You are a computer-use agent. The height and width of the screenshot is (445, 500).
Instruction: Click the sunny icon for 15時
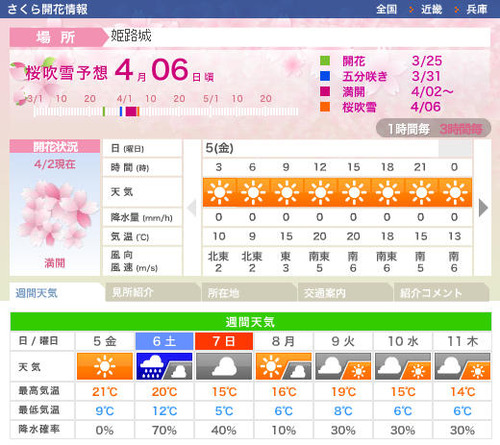pyautogui.click(x=354, y=192)
